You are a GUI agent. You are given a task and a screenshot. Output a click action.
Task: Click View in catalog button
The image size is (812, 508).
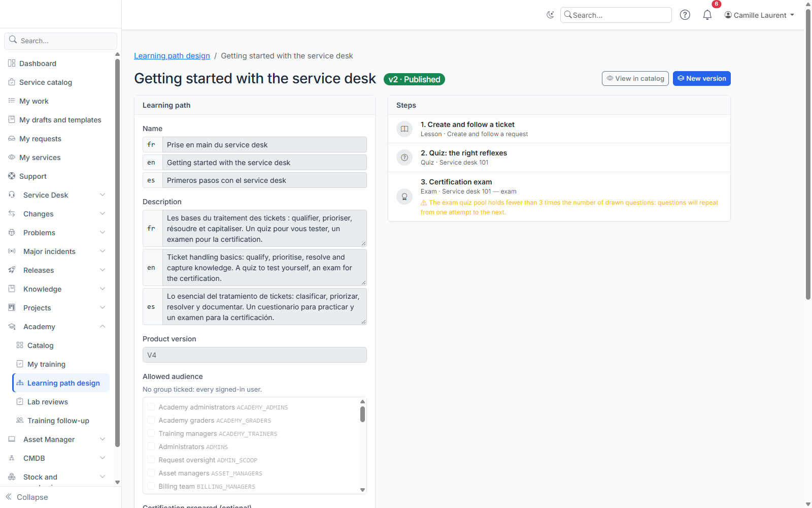(635, 79)
